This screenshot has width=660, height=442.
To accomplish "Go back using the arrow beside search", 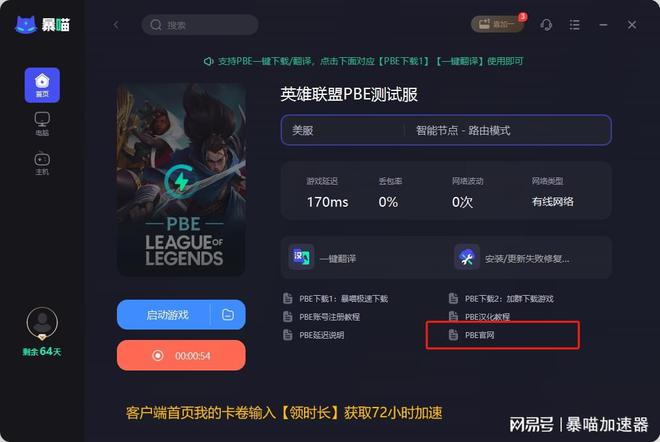I will coord(116,25).
